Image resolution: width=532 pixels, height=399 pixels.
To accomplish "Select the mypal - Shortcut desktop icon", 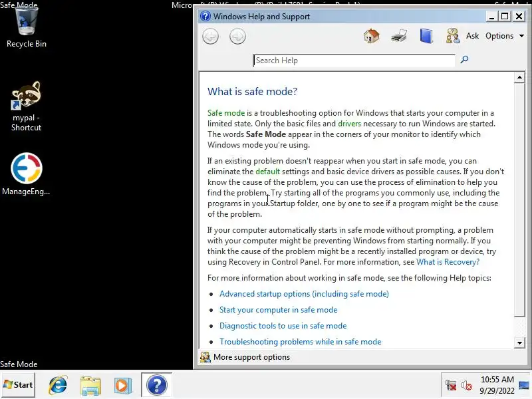I will [27, 106].
